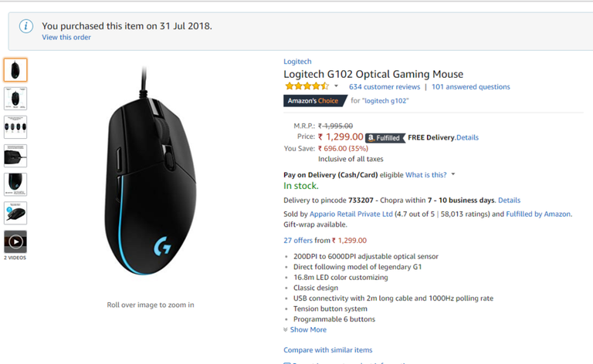This screenshot has width=593, height=364.
Task: Play the product videos thumbnail
Action: coord(15,241)
